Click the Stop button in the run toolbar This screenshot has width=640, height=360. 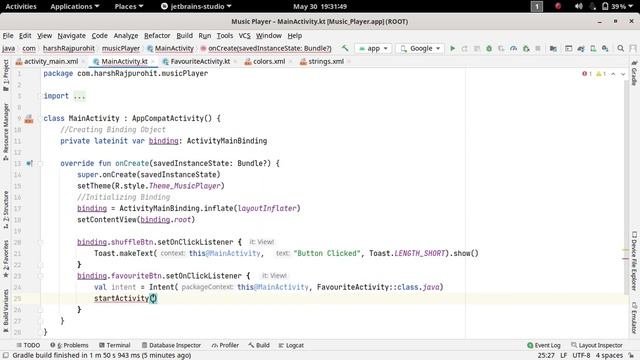[x=538, y=48]
